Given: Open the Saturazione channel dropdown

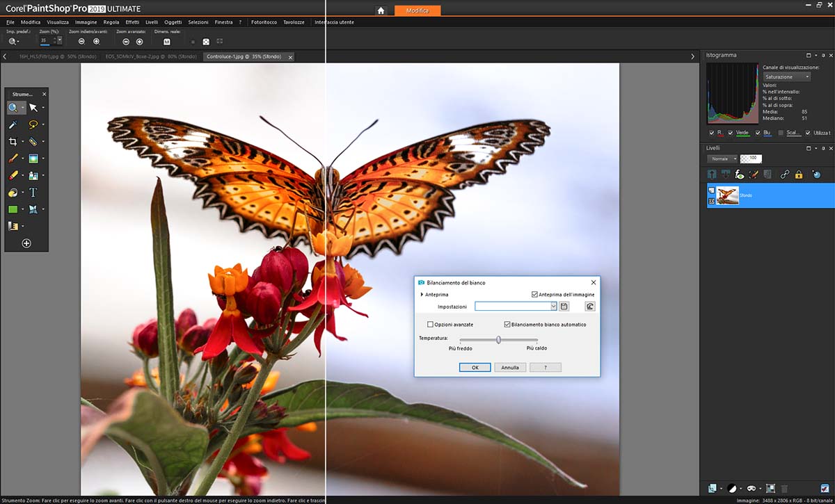Looking at the screenshot, I should (x=786, y=76).
